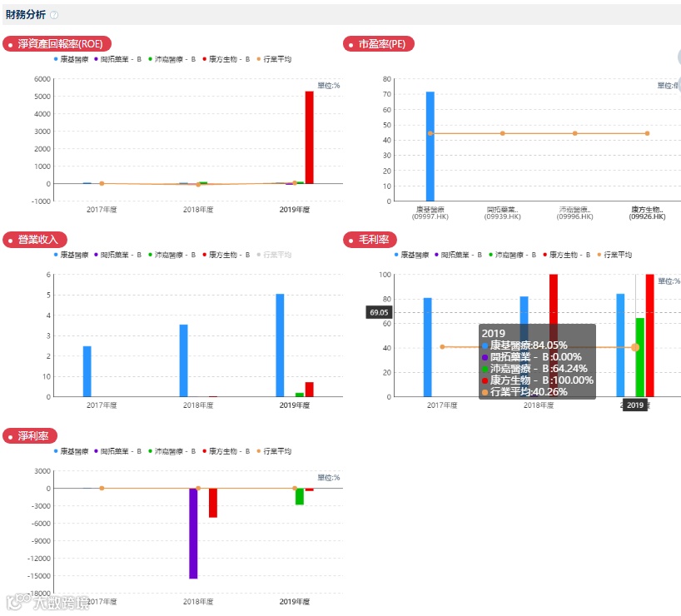
Task: Click the 毛利率 section label
Action: click(x=370, y=240)
